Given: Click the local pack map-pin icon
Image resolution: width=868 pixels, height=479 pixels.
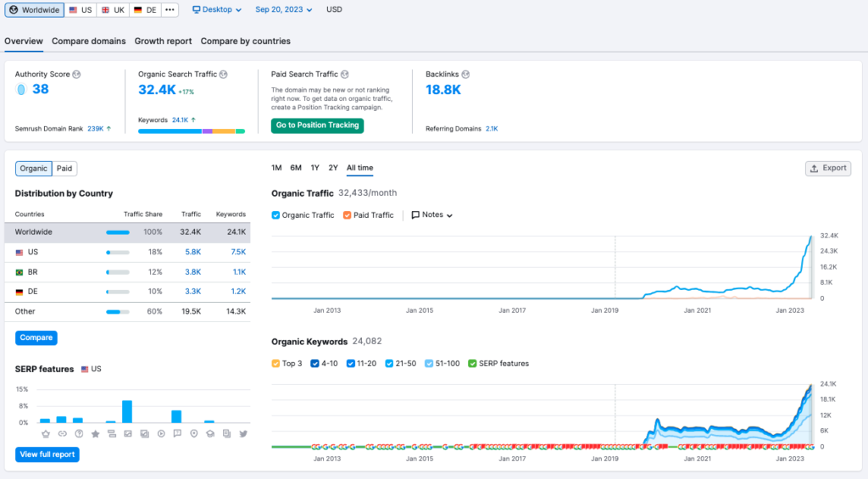Looking at the screenshot, I should click(194, 434).
